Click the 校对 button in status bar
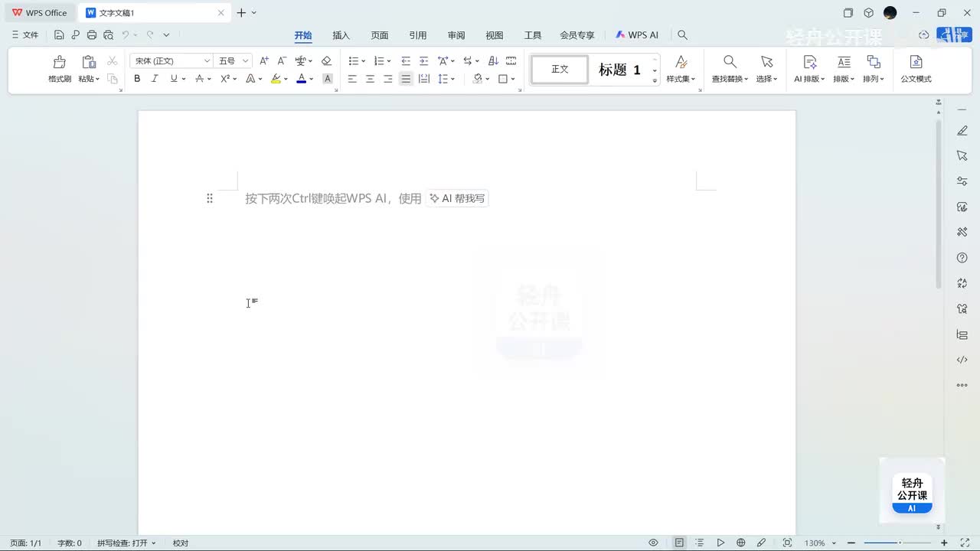This screenshot has height=551, width=980. [181, 543]
